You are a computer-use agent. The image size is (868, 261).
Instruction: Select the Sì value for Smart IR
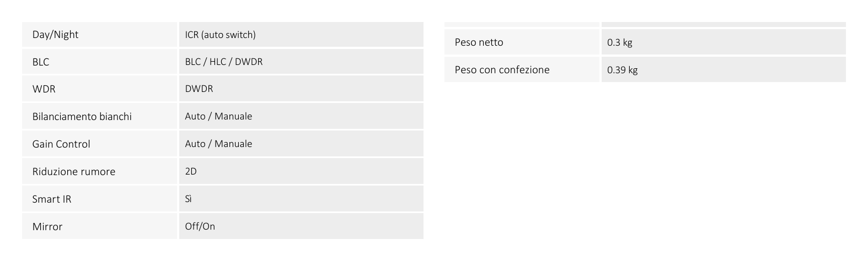(x=189, y=199)
